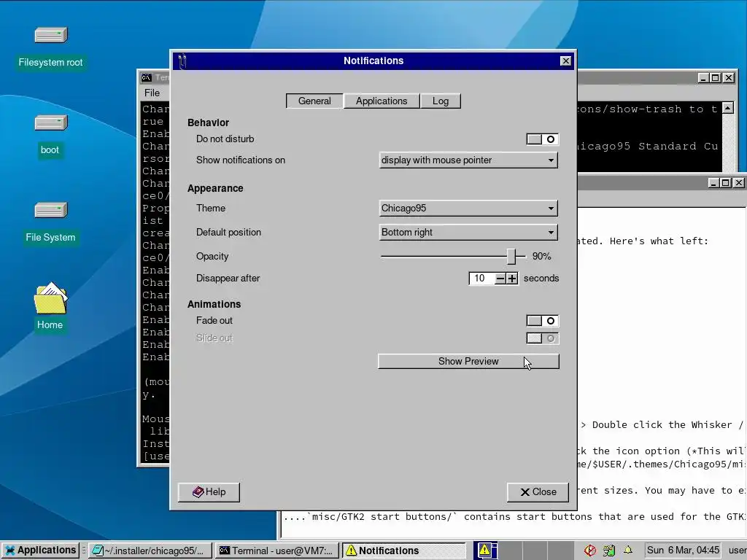Click the Disappear after seconds input field

click(482, 279)
